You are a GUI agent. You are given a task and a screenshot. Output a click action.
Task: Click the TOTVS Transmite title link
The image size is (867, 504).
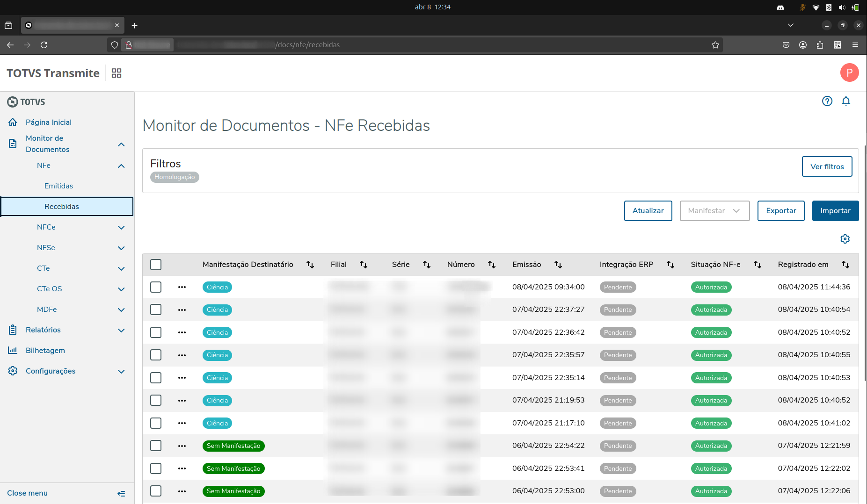53,73
